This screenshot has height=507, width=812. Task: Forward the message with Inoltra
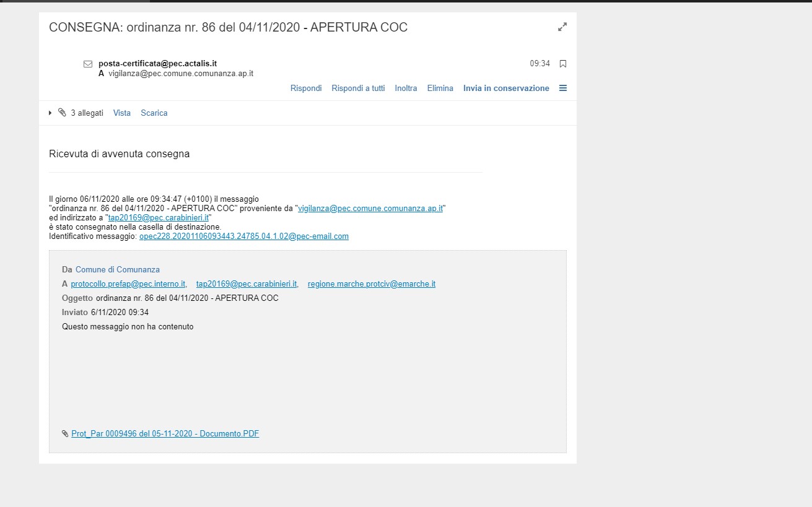pos(406,88)
